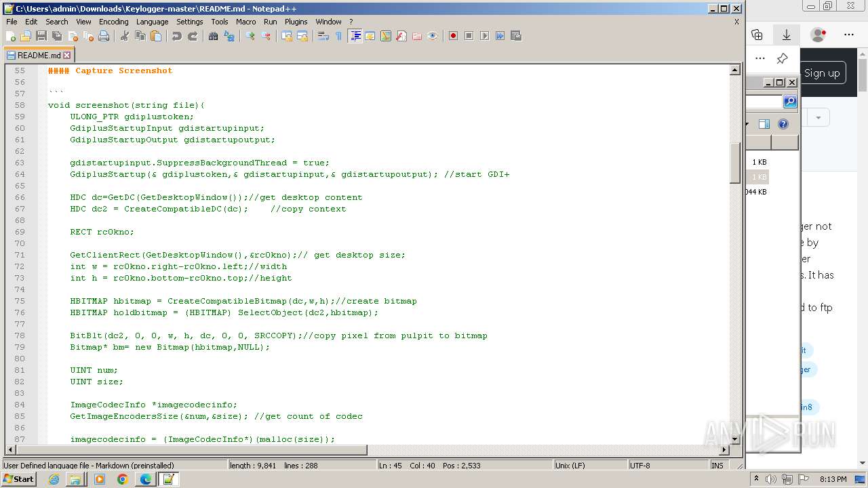Click the Close All toolbar icon
Screen dimensions: 868x488
pyautogui.click(x=88, y=36)
